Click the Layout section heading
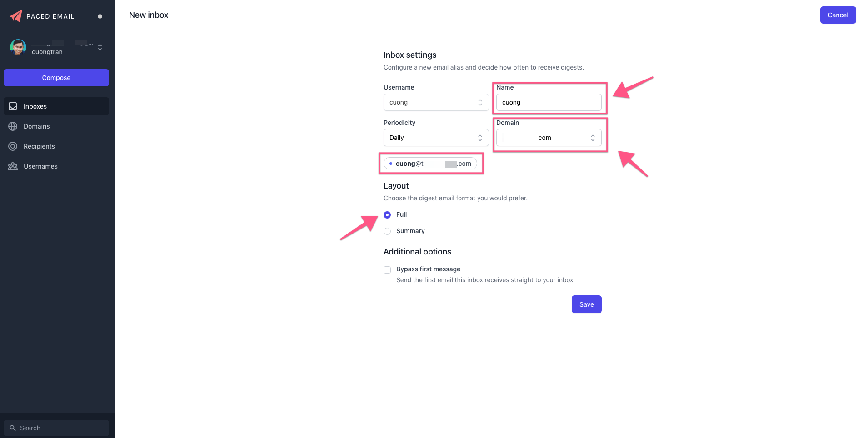 396,186
